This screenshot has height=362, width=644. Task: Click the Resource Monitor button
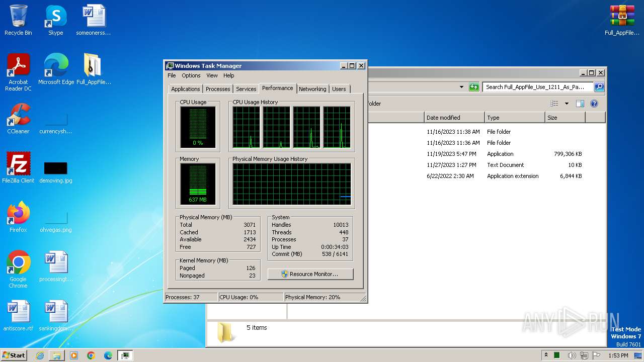point(310,274)
